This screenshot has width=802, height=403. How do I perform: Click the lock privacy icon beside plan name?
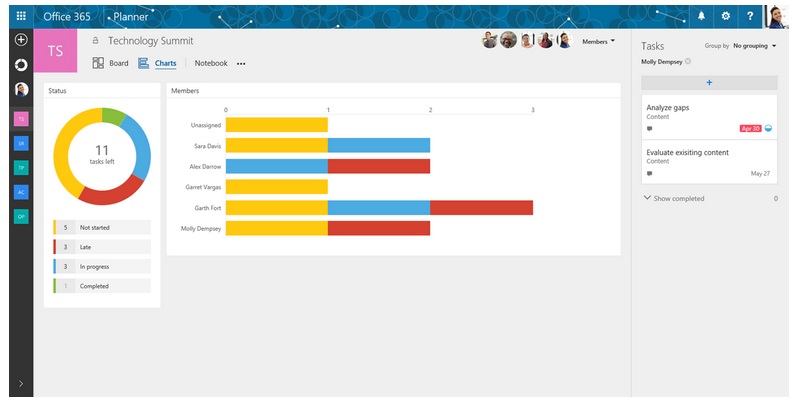[95, 40]
